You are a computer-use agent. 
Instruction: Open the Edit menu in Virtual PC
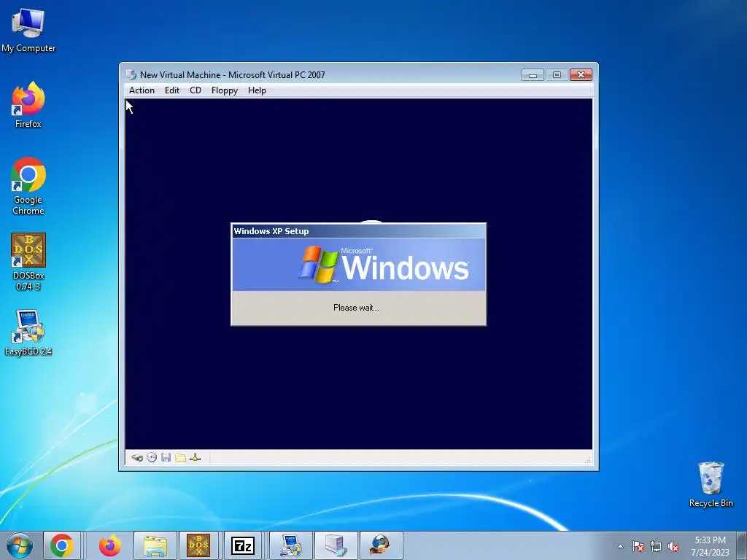pos(172,90)
